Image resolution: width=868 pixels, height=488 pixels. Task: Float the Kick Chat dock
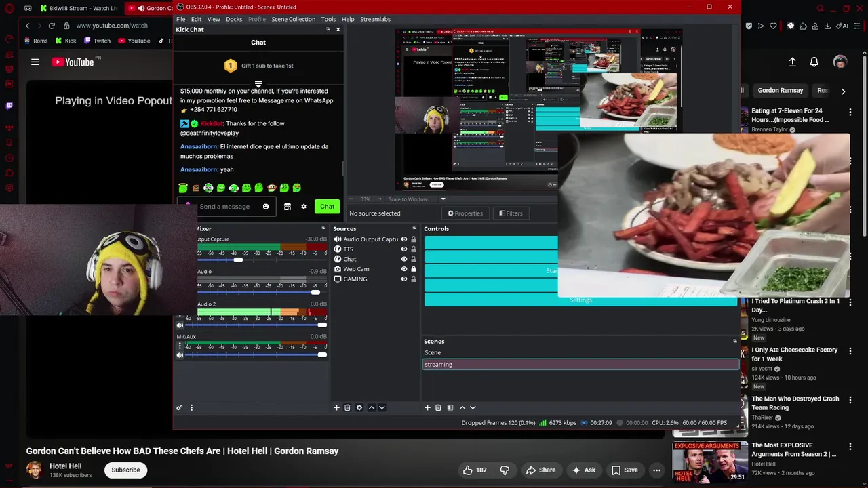(x=328, y=29)
